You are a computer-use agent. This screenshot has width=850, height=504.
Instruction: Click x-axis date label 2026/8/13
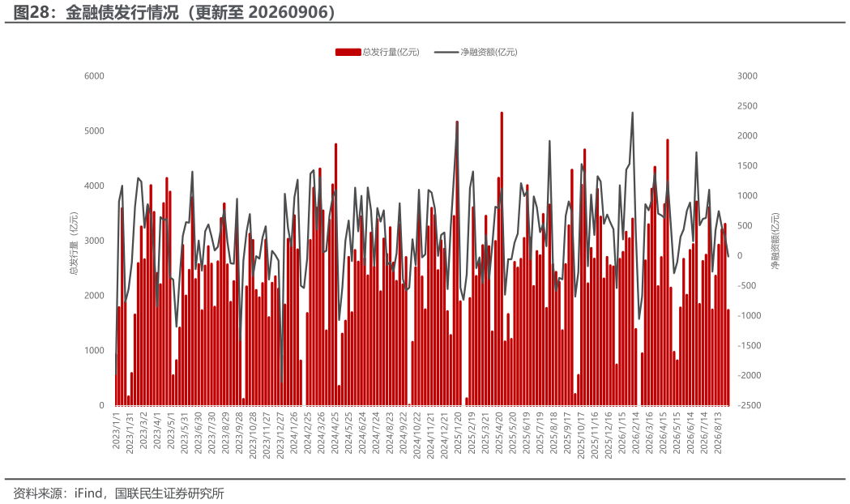click(718, 434)
